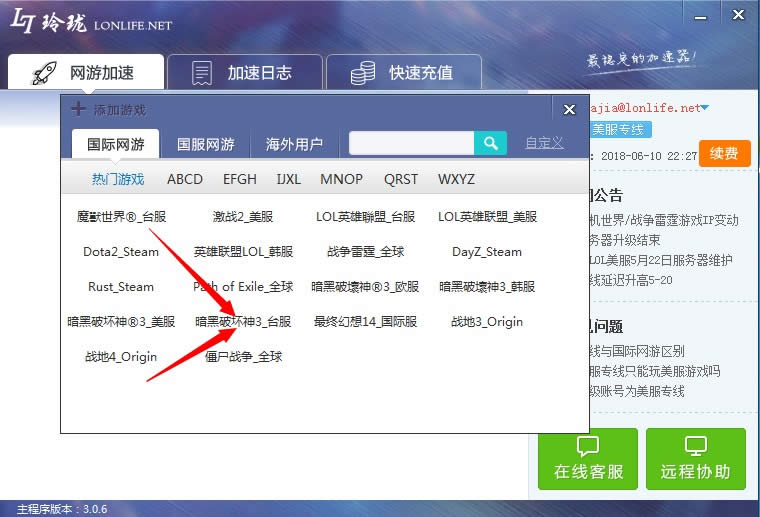
Task: Select the QRST letter filter
Action: [x=400, y=179]
